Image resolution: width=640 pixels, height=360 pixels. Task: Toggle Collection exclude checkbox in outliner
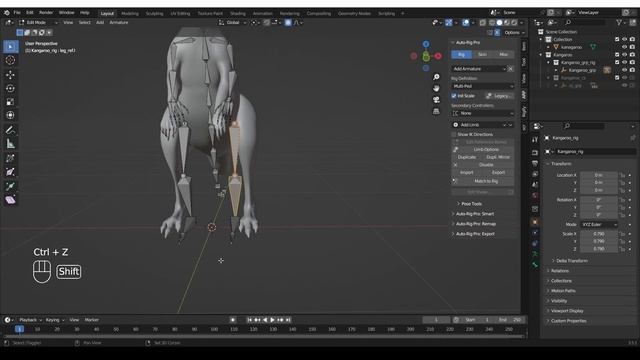click(617, 40)
